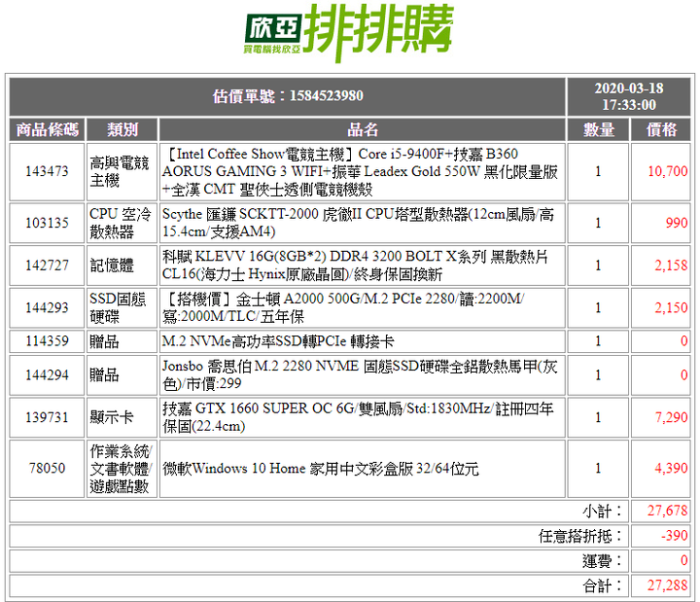The image size is (700, 602).
Task: Click quantity 1 in row 78050
Action: 598,469
